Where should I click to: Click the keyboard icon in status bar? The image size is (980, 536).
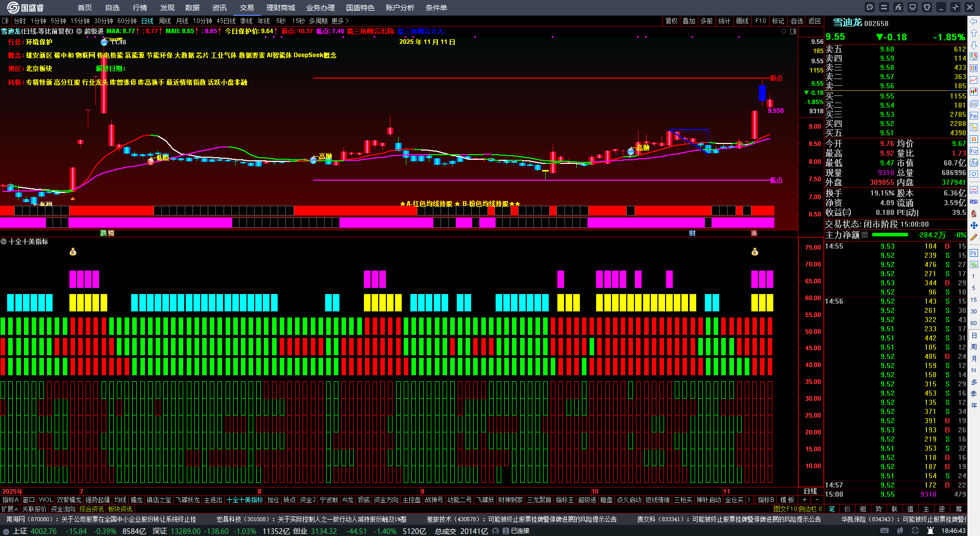[885, 531]
